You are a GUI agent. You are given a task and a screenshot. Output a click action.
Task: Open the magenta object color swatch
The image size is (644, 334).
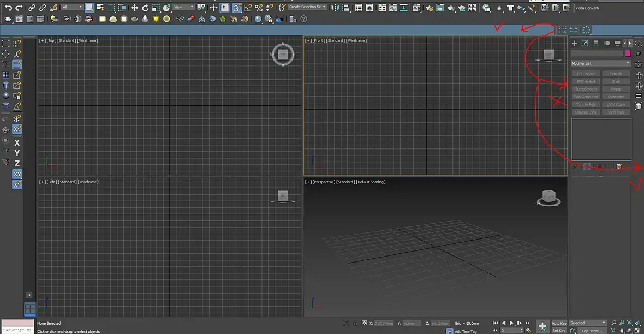point(628,53)
